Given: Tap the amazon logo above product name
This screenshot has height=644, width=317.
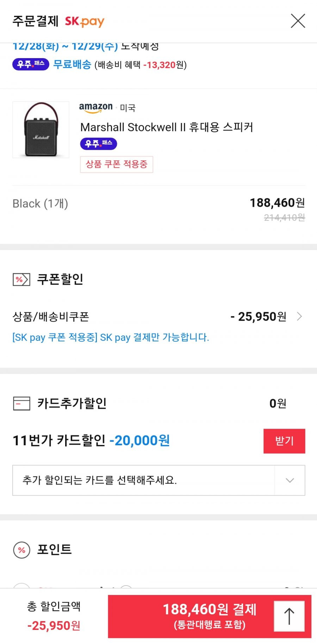Looking at the screenshot, I should point(96,107).
